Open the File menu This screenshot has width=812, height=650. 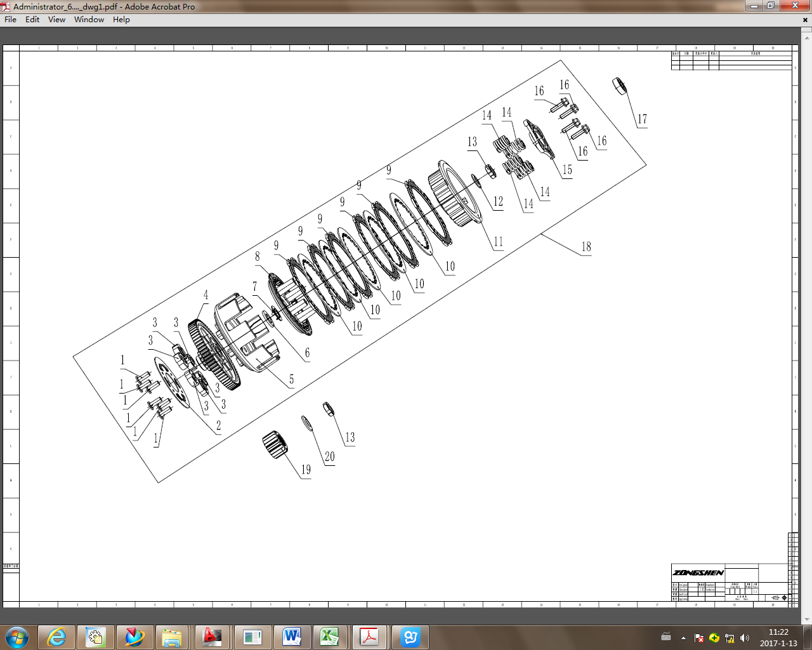click(x=10, y=20)
